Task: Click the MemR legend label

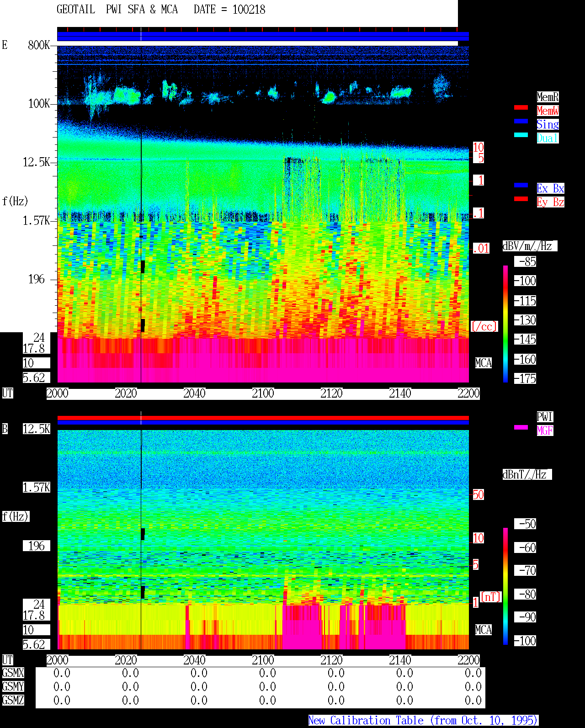Action: tap(548, 97)
